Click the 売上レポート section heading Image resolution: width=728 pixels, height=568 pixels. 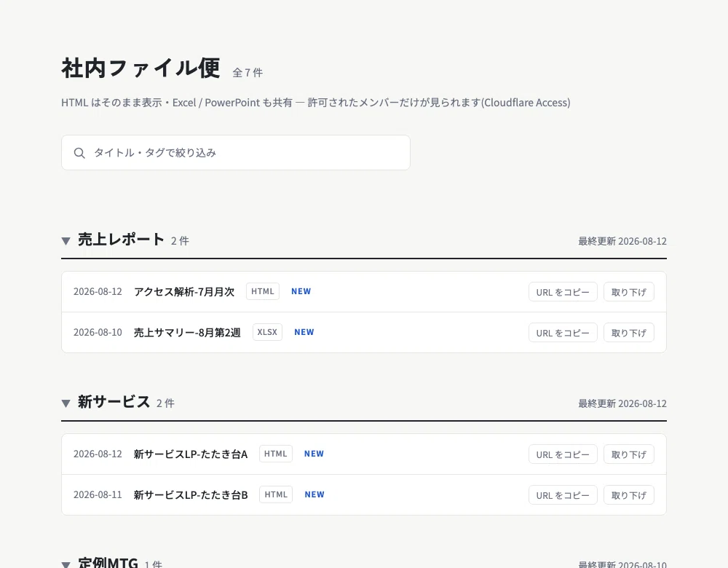[121, 240]
